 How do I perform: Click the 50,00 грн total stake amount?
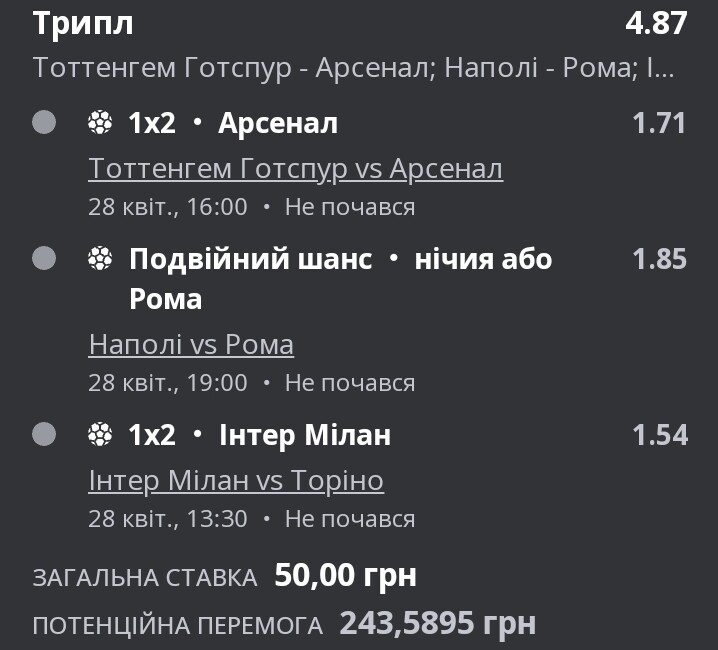[345, 575]
